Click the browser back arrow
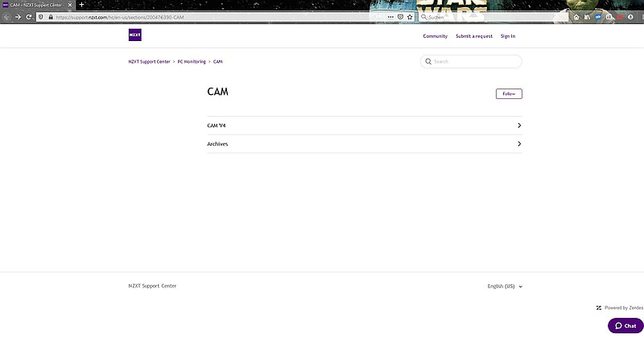This screenshot has width=644, height=338. [x=6, y=17]
